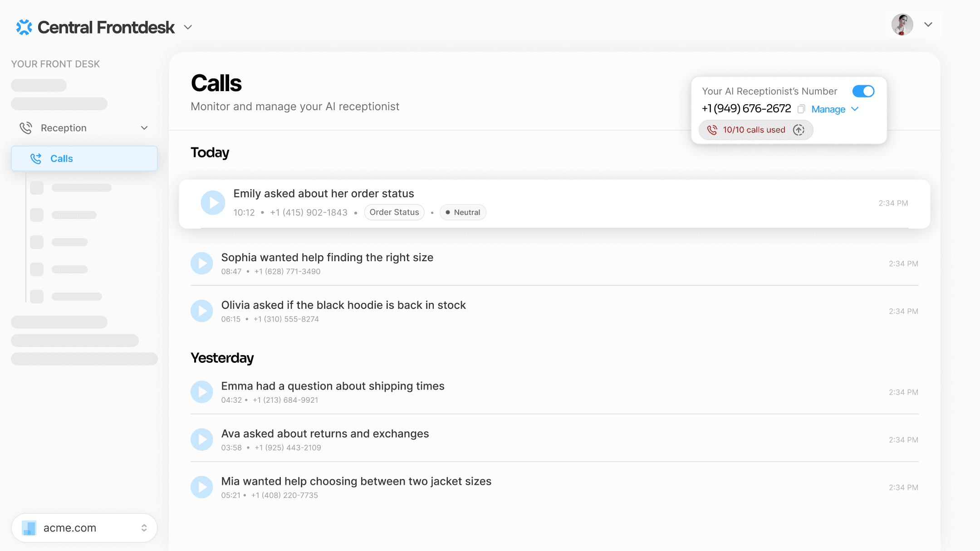Click the user avatar photo
The width and height of the screenshot is (980, 551).
(902, 24)
